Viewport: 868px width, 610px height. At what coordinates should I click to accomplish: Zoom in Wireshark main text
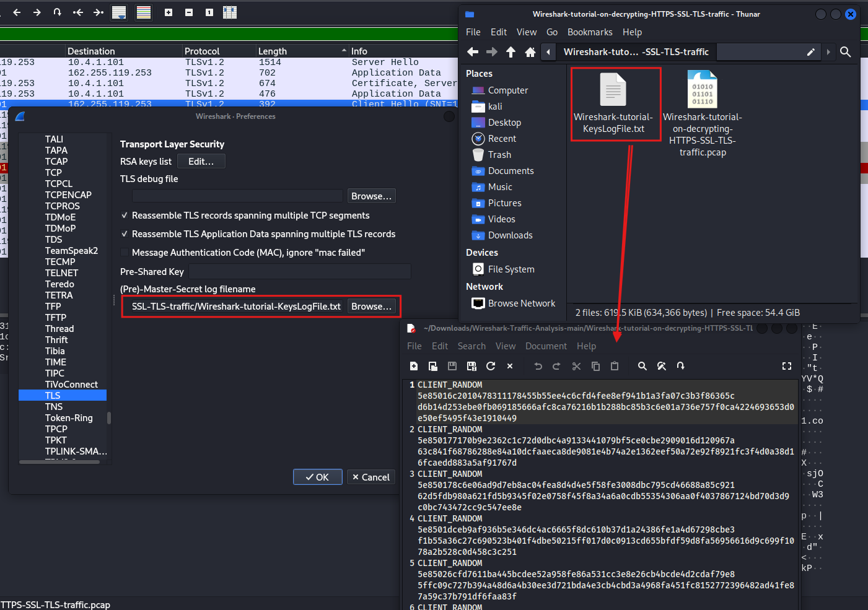[x=169, y=12]
